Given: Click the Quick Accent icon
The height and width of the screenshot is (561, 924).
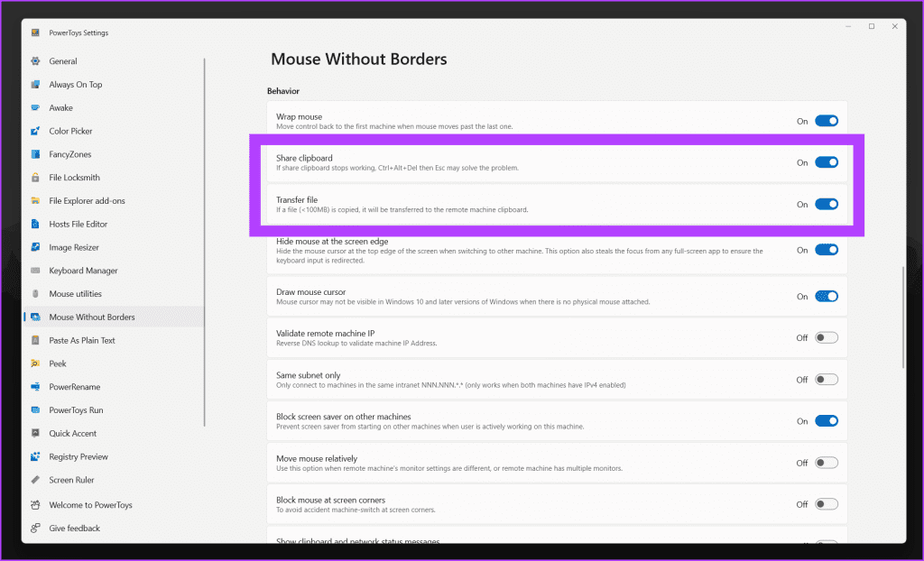Looking at the screenshot, I should coord(35,433).
